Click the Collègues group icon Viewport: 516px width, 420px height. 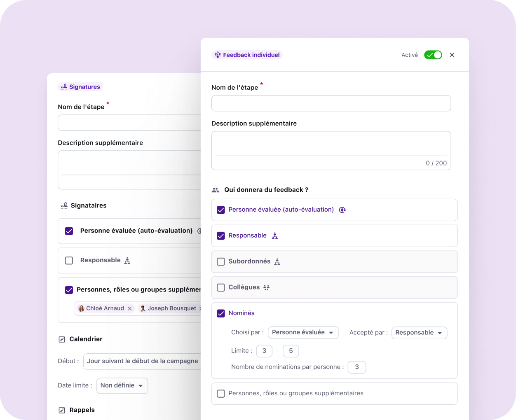point(267,288)
